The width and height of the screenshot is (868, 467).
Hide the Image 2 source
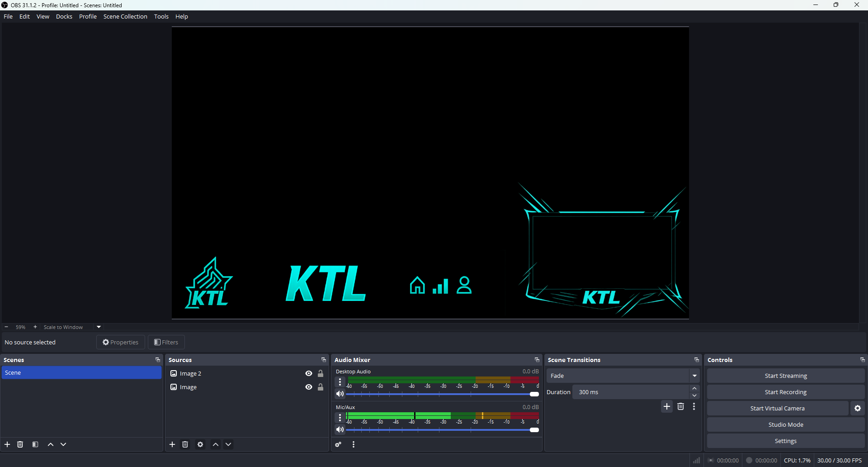tap(308, 373)
